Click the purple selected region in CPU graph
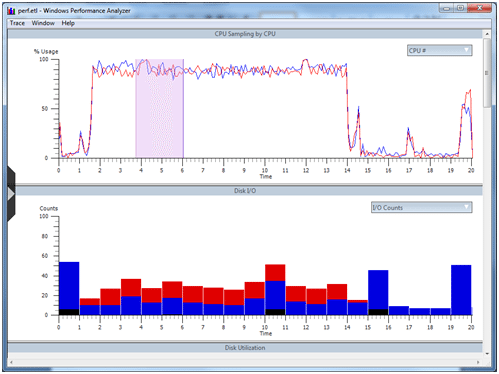The height and width of the screenshot is (374, 499). [x=159, y=108]
